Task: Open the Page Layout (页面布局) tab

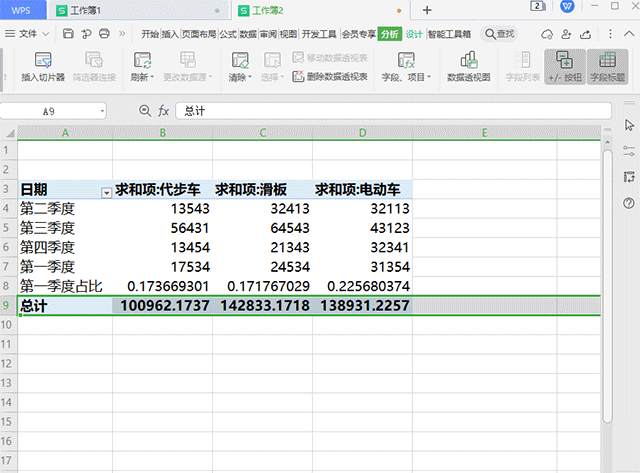Action: (x=199, y=34)
